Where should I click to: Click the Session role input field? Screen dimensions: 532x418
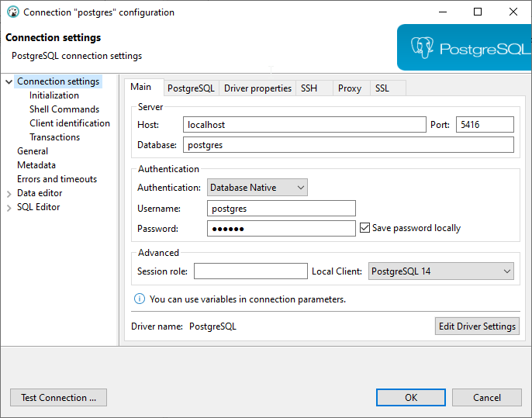[250, 271]
